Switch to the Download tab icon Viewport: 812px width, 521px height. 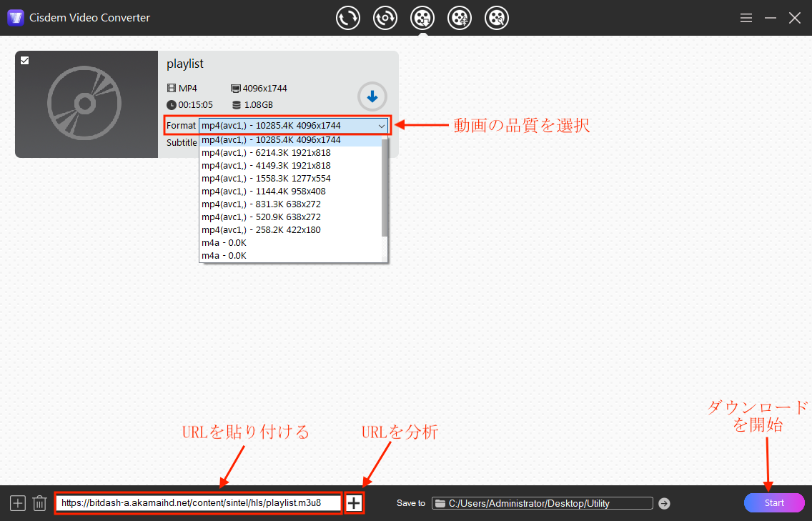[x=422, y=18]
